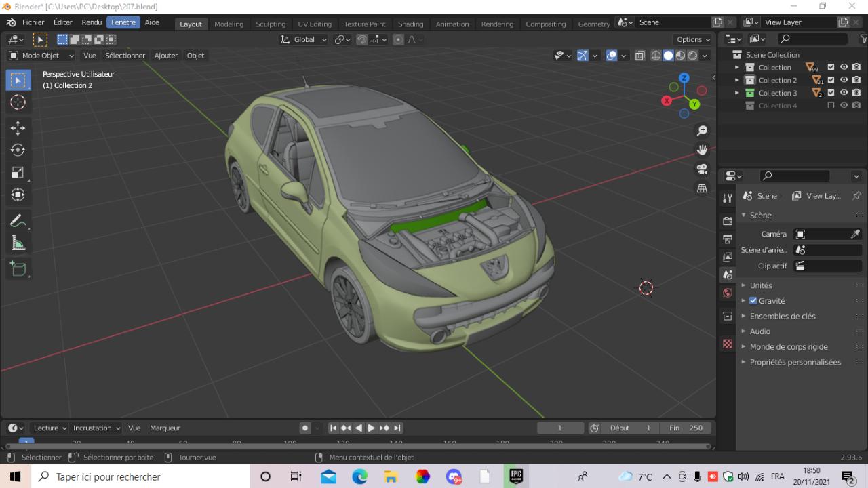Open the Tool properties tab
Viewport: 868px width, 488px height.
(728, 198)
